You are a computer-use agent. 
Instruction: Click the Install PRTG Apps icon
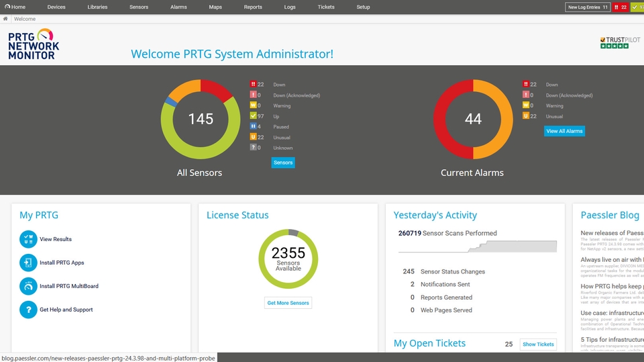click(x=28, y=263)
